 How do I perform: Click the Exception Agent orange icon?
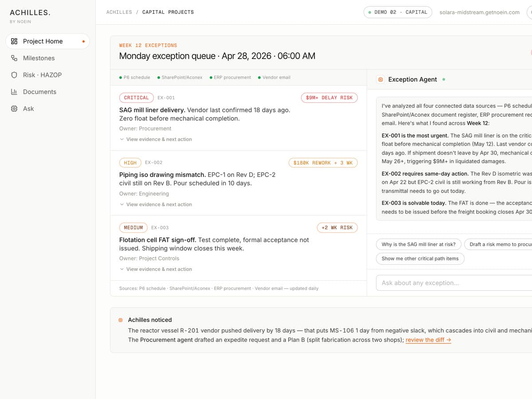click(x=380, y=79)
